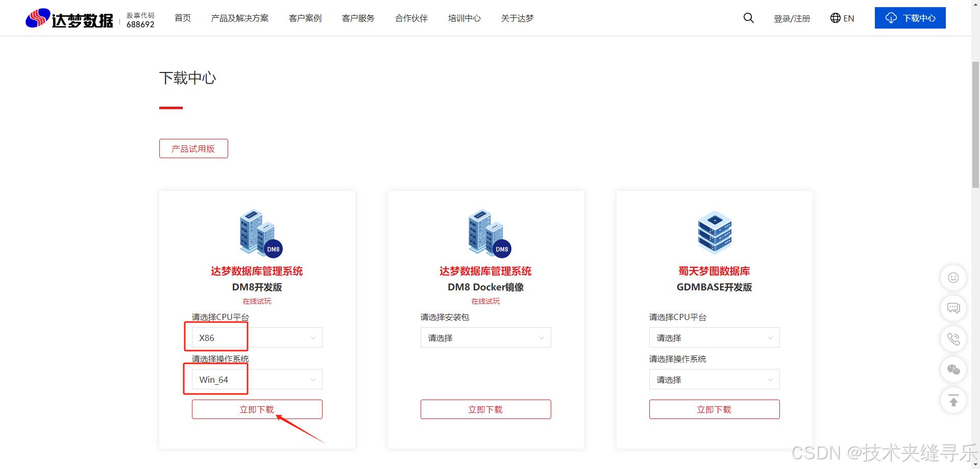
Task: Open 客户服务 menu
Action: (x=358, y=18)
